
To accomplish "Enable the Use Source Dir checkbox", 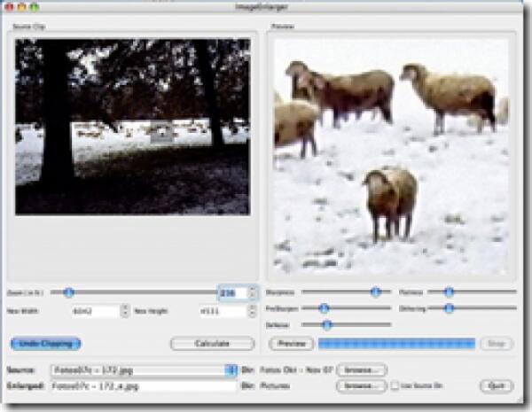I will 395,386.
